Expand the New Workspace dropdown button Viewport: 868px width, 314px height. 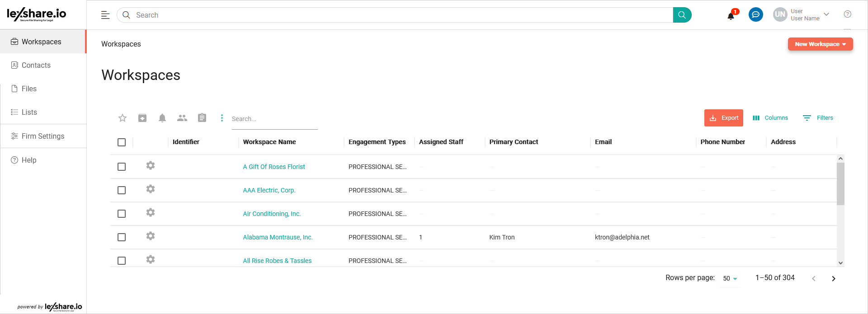[x=820, y=44]
